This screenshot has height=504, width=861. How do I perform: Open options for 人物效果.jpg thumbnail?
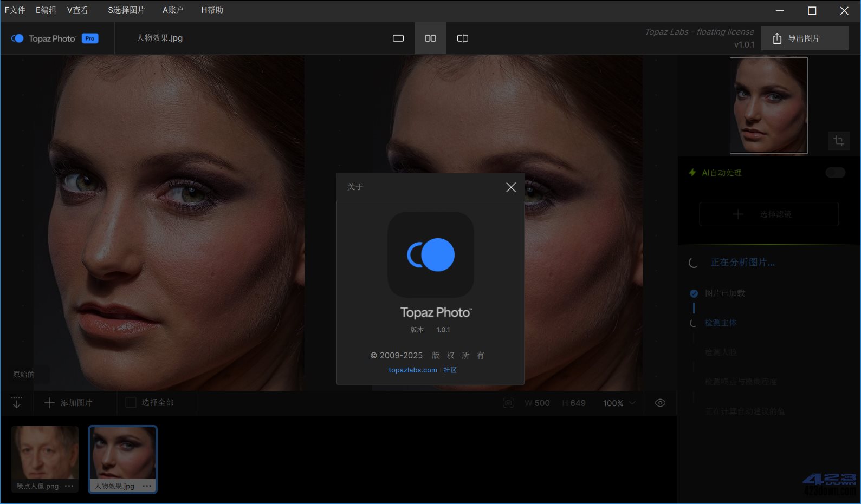147,486
